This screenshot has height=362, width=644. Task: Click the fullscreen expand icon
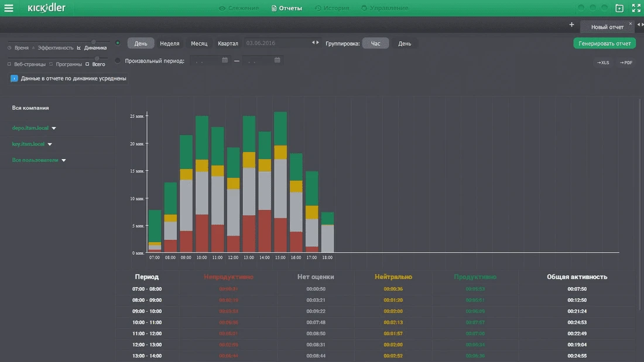tap(636, 8)
